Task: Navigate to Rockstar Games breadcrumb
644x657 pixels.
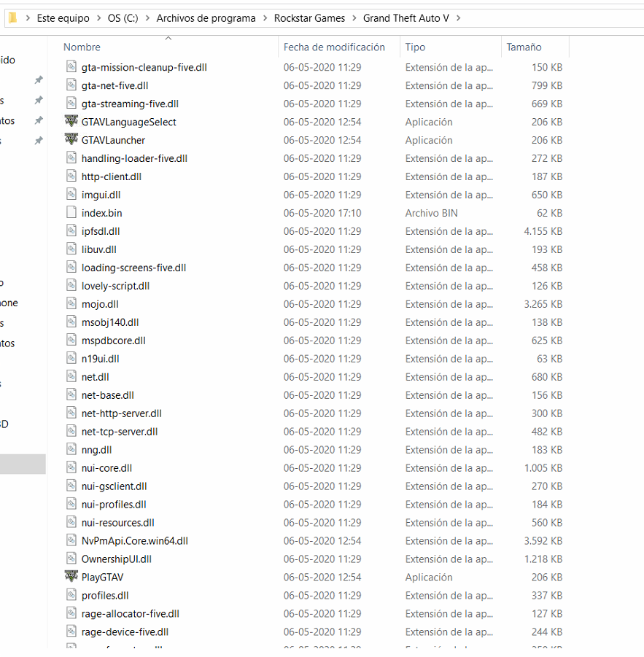Action: click(310, 18)
